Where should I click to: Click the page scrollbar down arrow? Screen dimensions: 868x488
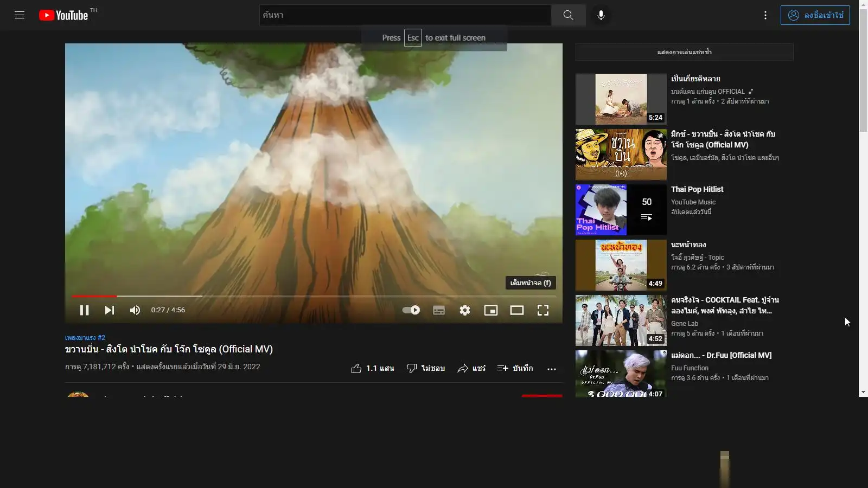[x=863, y=392]
